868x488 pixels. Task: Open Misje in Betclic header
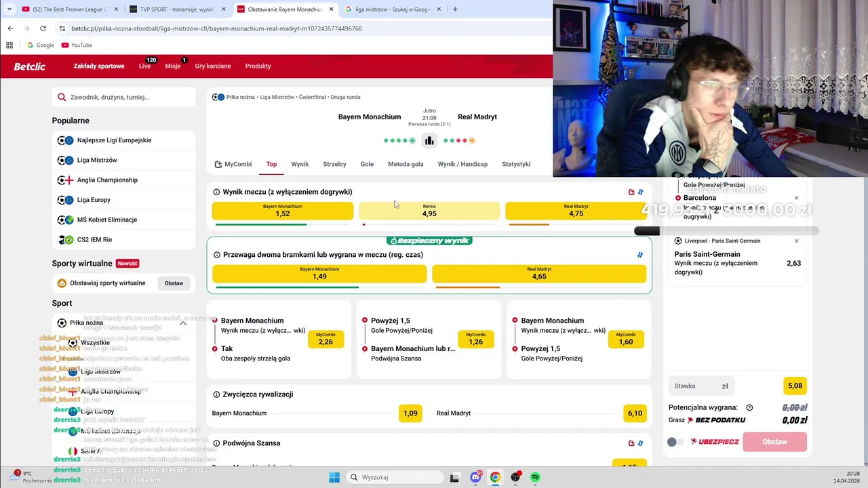pyautogui.click(x=173, y=66)
